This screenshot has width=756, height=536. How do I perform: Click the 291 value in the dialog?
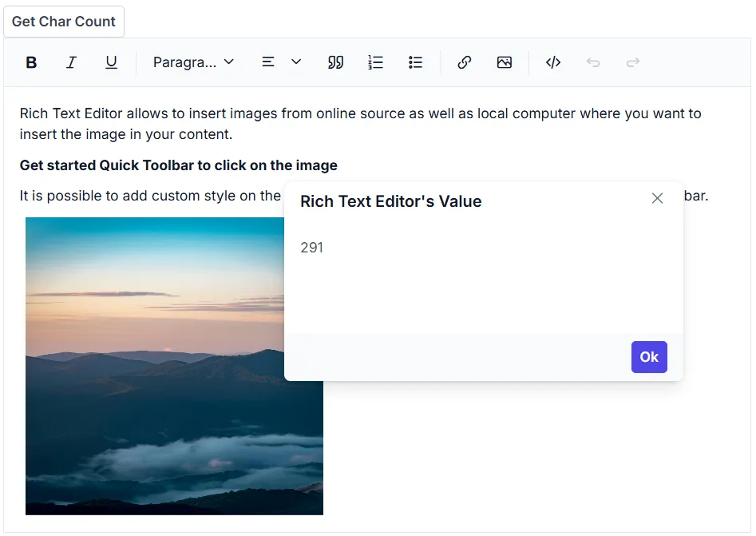click(x=311, y=248)
